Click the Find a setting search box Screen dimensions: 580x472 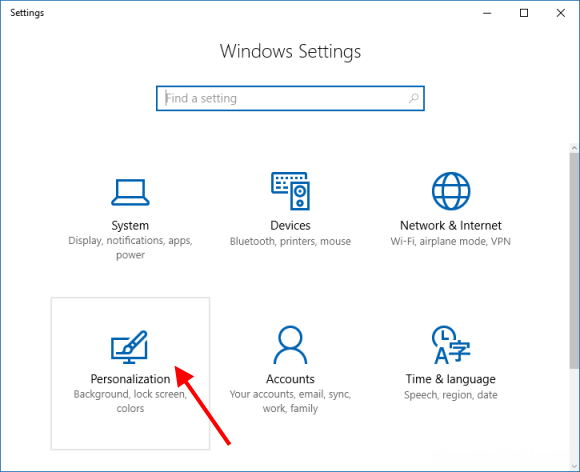point(290,98)
